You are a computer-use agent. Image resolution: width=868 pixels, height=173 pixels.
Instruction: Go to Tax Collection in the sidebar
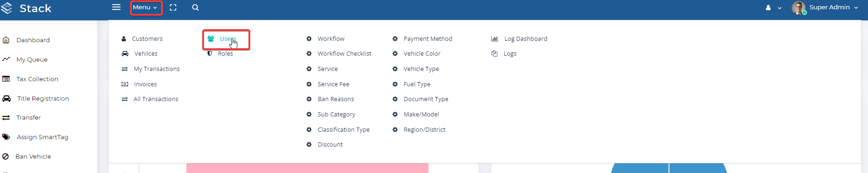37,79
